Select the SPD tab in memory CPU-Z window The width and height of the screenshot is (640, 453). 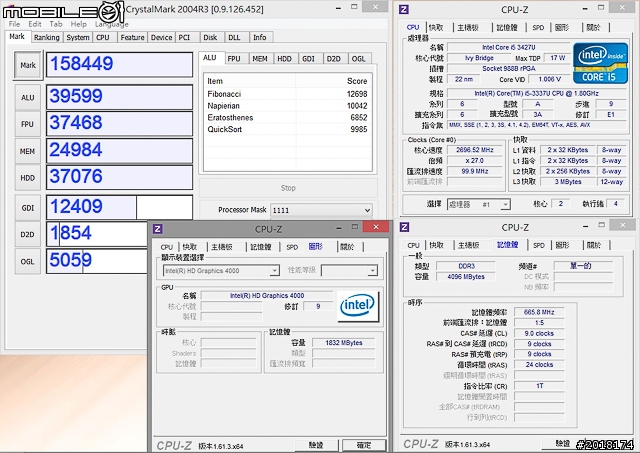[539, 245]
